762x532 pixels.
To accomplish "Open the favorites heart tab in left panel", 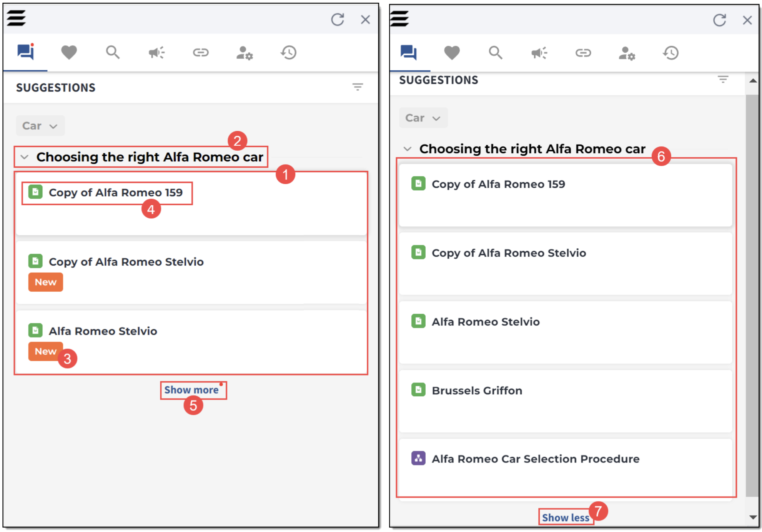I will [69, 52].
